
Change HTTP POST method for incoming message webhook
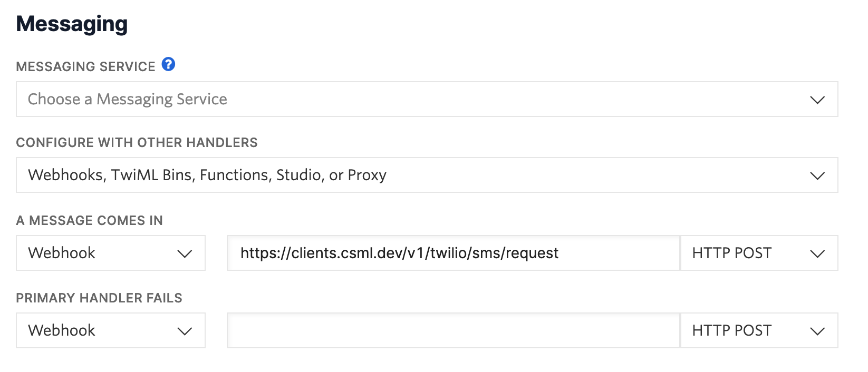[759, 253]
